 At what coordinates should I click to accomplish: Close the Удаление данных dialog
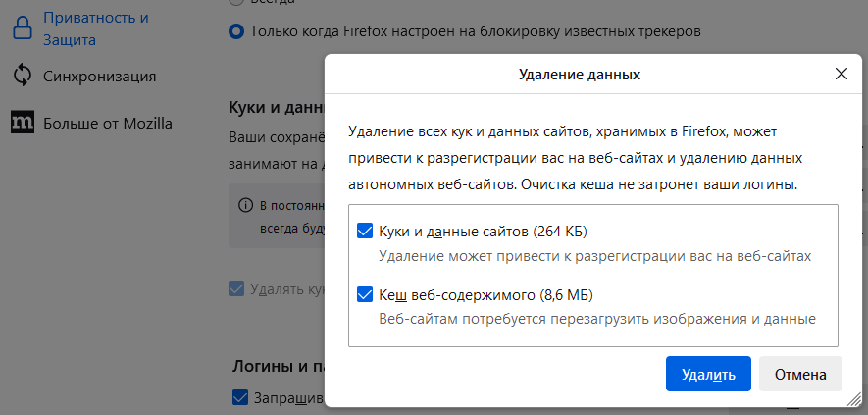[x=841, y=75]
